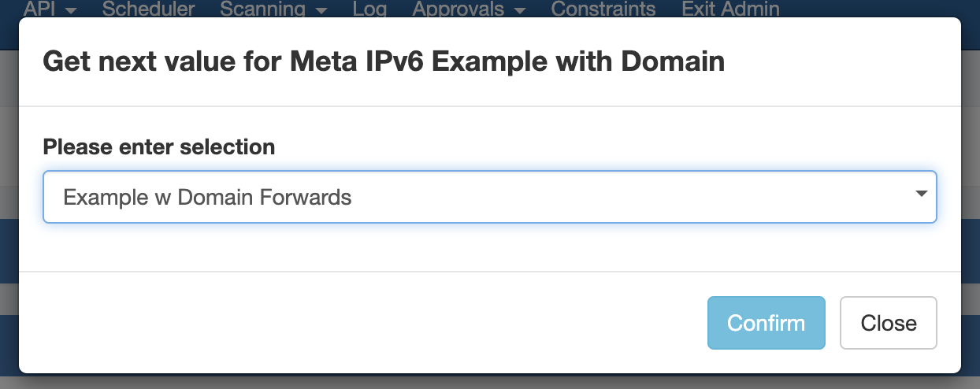Open the API menu in navbar
980x389 pixels.
[41, 9]
